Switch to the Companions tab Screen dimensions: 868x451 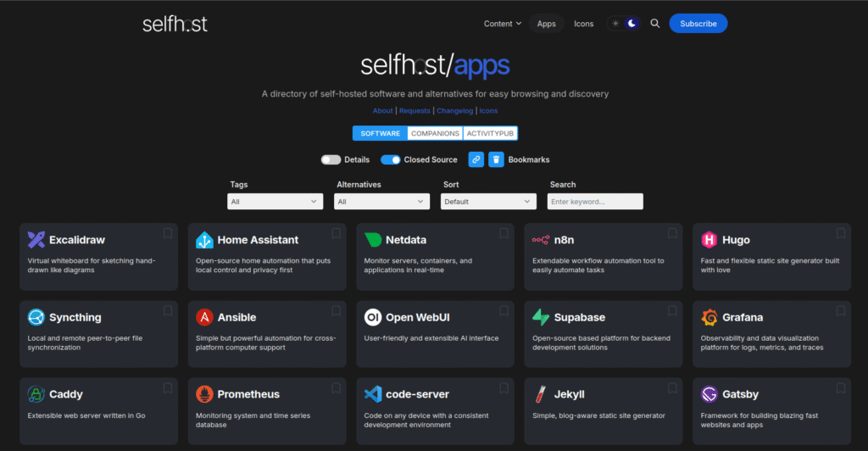point(435,133)
